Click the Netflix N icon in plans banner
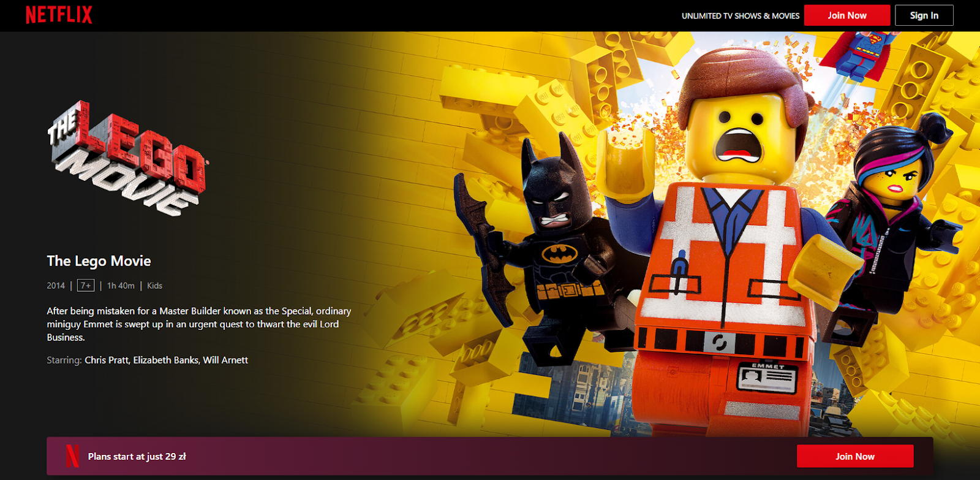Image resolution: width=980 pixels, height=480 pixels. coord(72,456)
